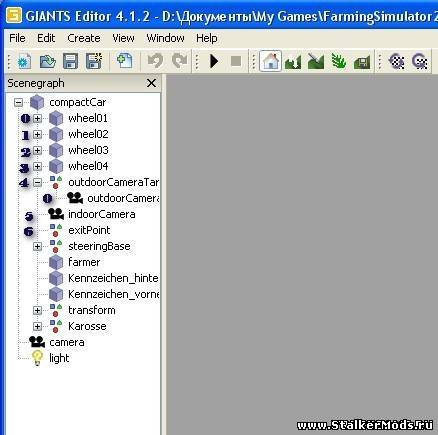Click the New scene toolbar icon
Image resolution: width=438 pixels, height=435 pixels.
click(x=24, y=62)
